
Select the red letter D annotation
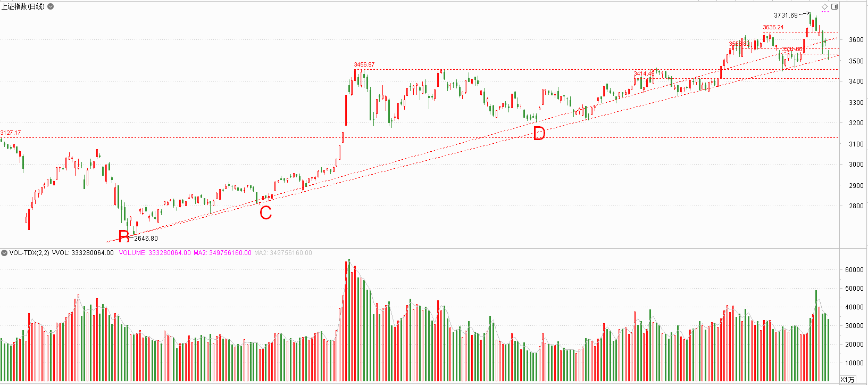pyautogui.click(x=539, y=133)
